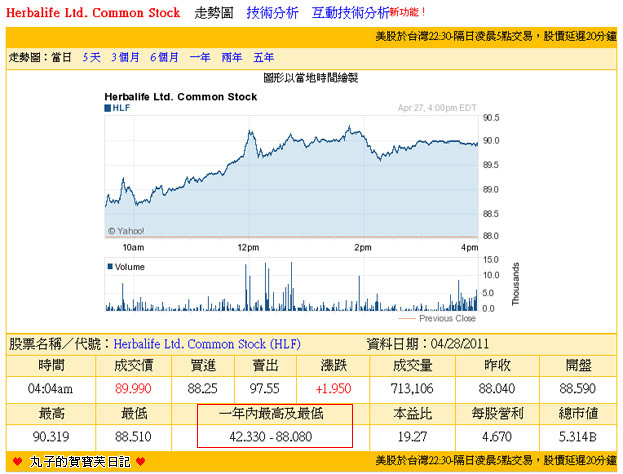
Task: Switch chart range to 五年
Action: click(263, 58)
